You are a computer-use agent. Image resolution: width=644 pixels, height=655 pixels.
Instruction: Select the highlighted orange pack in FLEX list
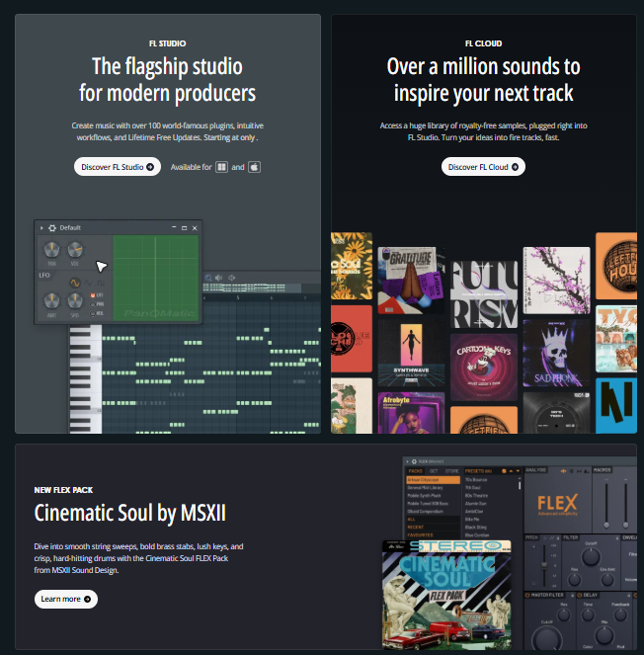433,480
